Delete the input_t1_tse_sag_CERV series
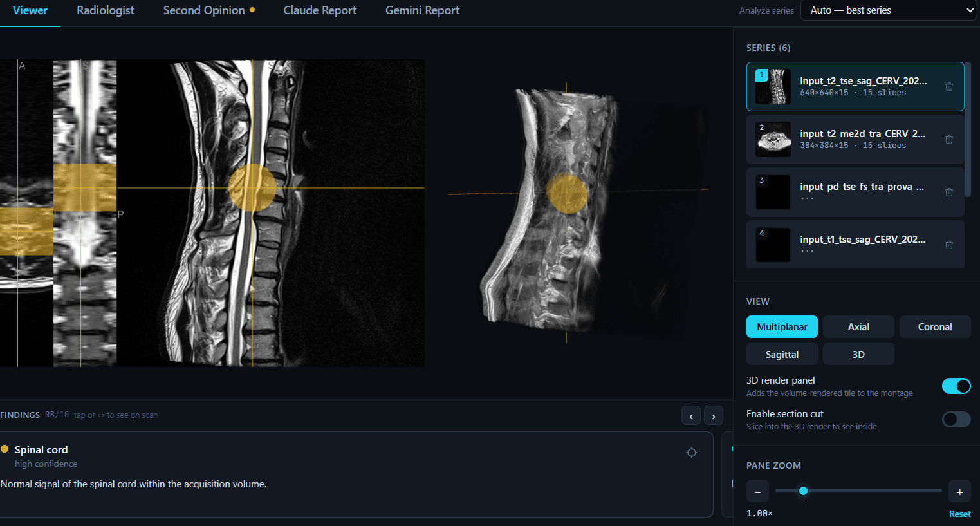The width and height of the screenshot is (980, 526). [949, 245]
